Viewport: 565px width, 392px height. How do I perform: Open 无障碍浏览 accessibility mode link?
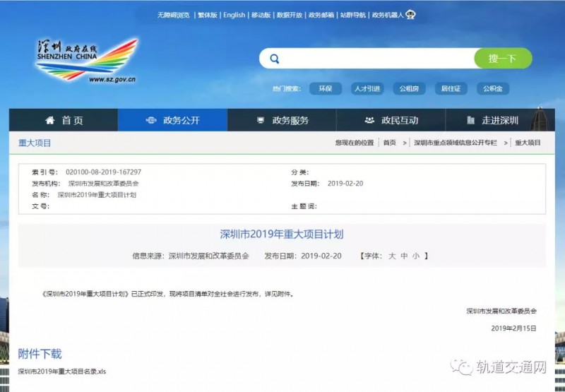(173, 15)
